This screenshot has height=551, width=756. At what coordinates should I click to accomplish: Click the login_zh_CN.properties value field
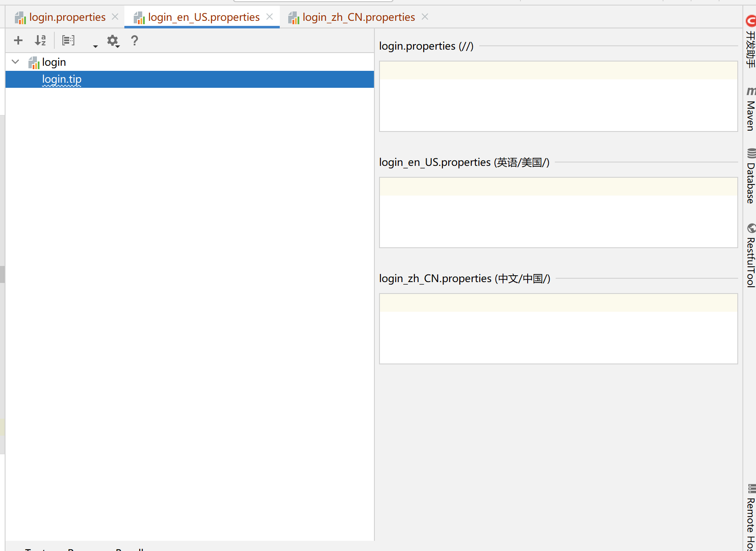(x=558, y=329)
